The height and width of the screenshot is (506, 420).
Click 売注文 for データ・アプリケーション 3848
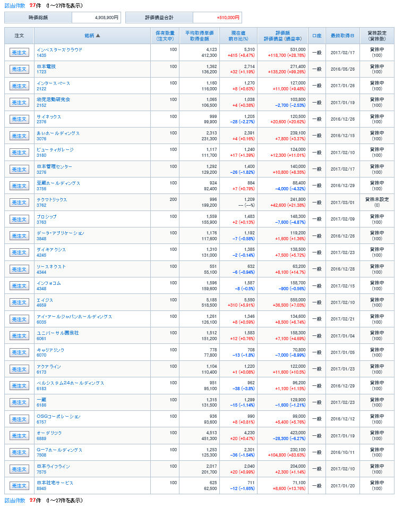coord(19,236)
